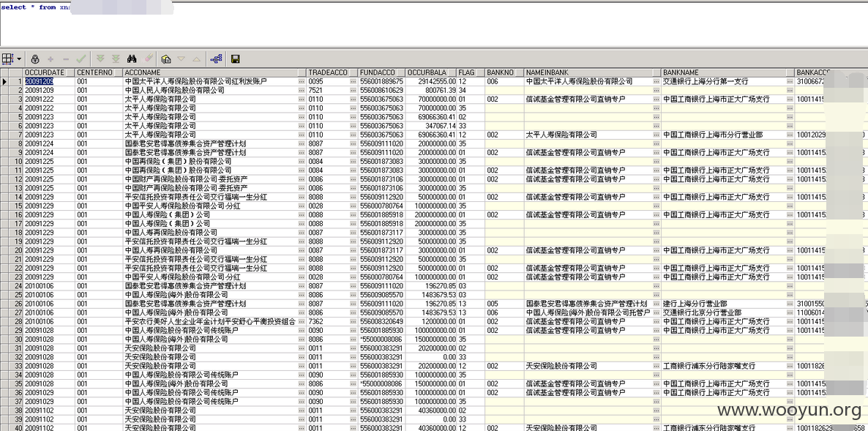
Task: Click the insert record plus icon
Action: tap(50, 59)
